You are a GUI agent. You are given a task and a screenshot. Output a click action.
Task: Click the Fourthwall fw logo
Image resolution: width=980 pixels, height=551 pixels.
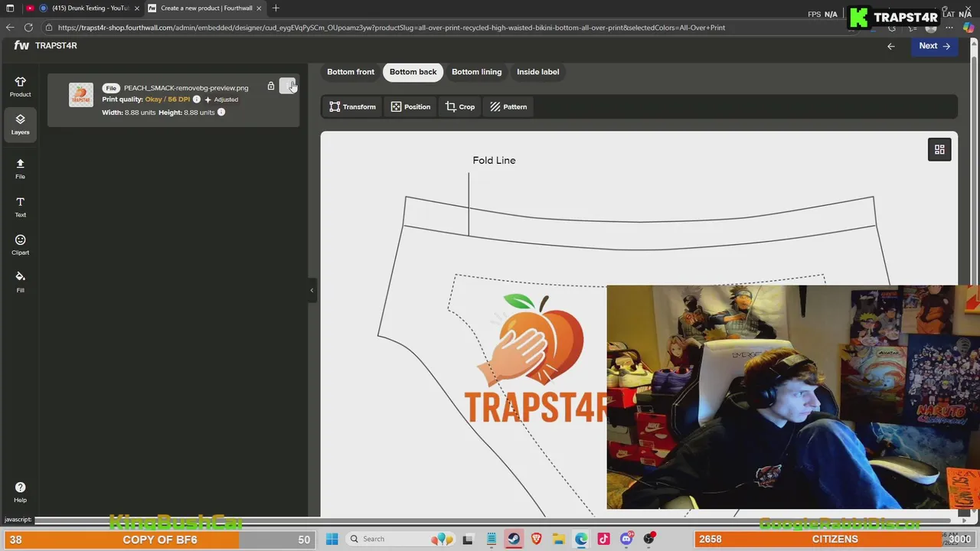[21, 46]
